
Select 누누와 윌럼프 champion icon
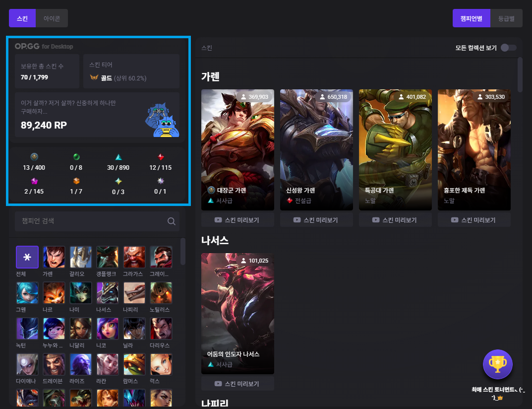(x=54, y=329)
